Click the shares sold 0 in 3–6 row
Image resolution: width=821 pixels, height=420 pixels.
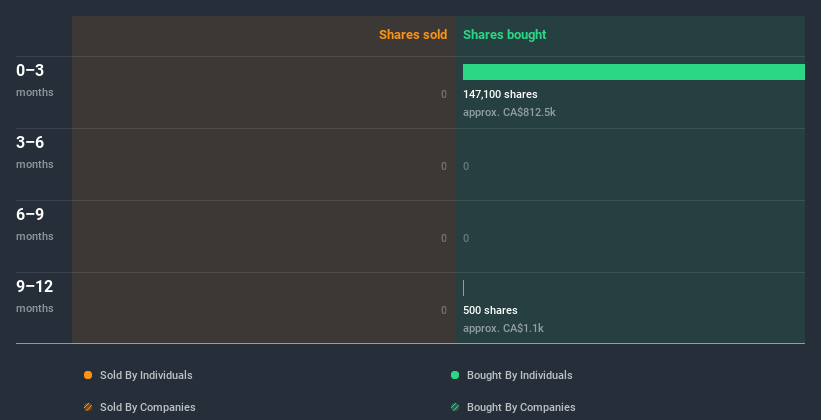coord(444,166)
